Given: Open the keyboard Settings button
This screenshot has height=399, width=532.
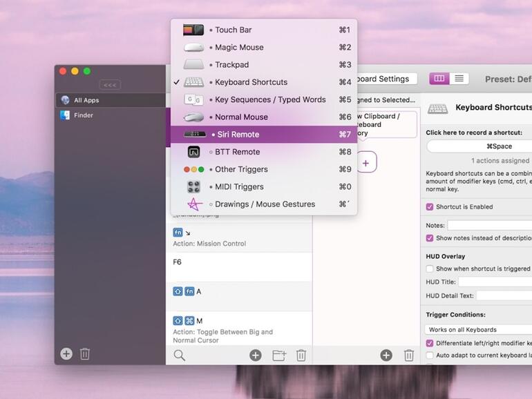Looking at the screenshot, I should pyautogui.click(x=387, y=79).
